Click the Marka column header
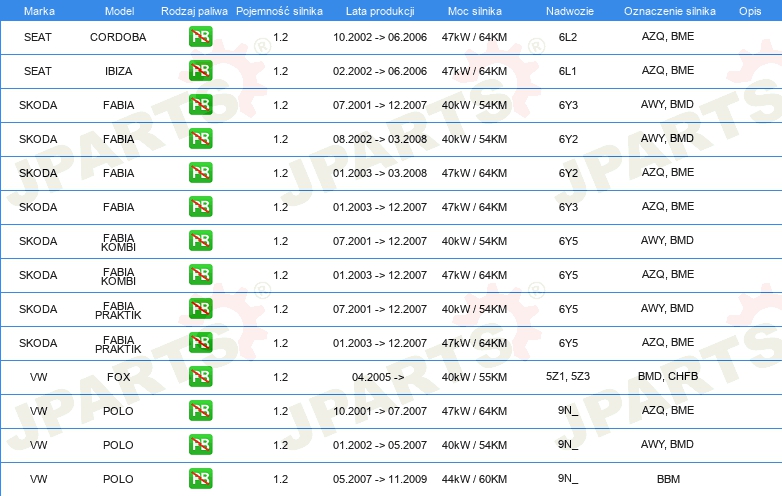782x496 pixels. 38,9
